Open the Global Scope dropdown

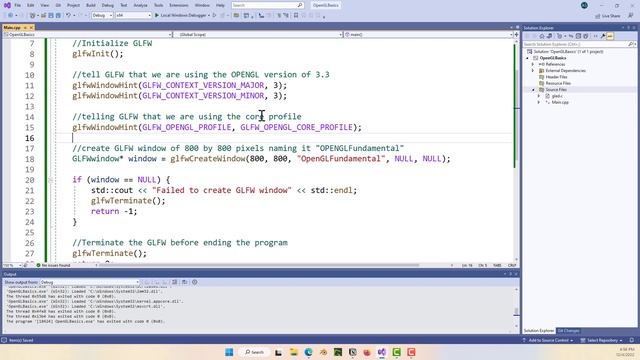point(257,35)
